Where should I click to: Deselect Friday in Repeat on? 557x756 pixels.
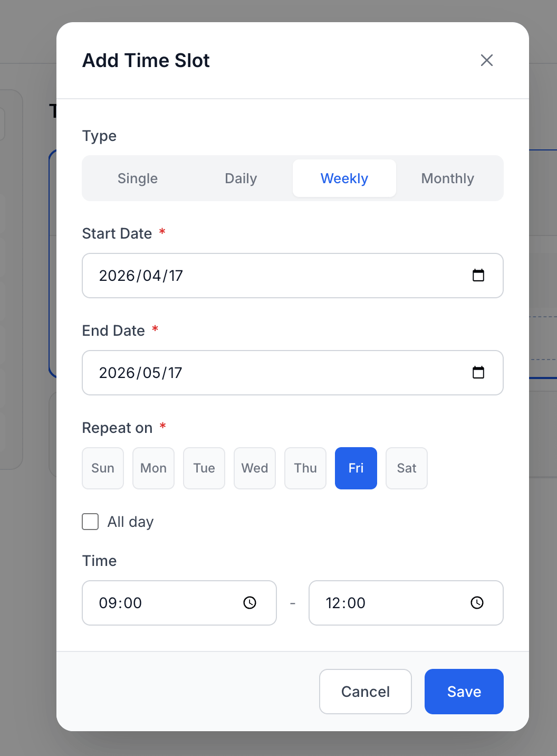[356, 468]
